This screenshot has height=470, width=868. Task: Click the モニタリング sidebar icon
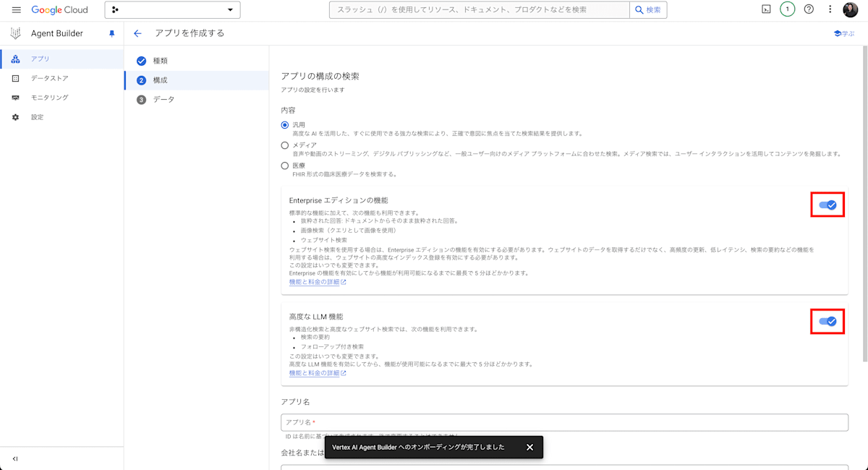(16, 98)
